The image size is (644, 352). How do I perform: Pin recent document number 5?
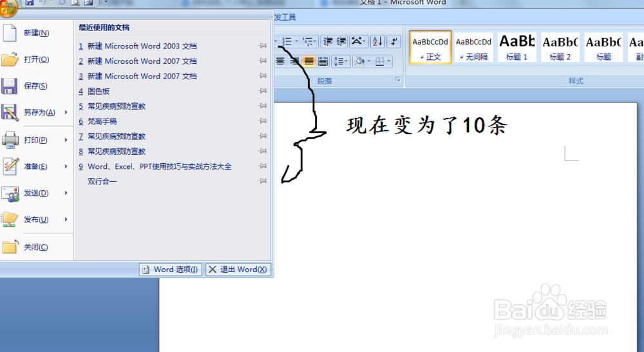click(263, 106)
